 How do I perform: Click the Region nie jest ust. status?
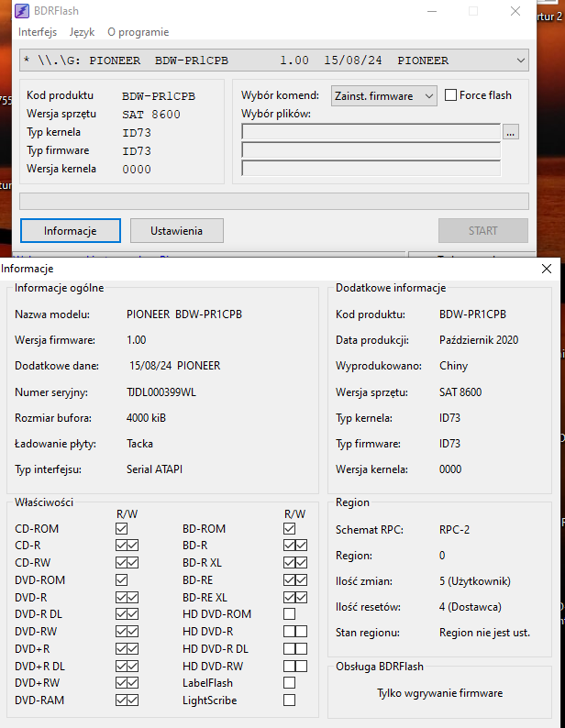(484, 633)
